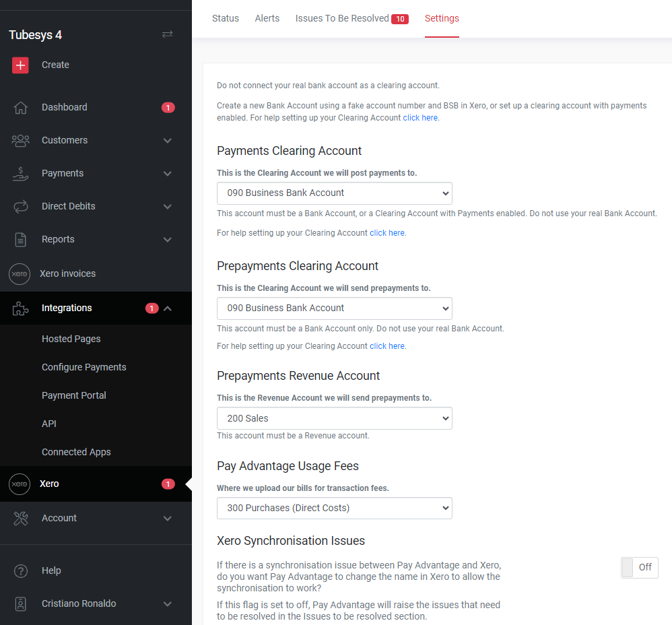
Task: Switch to the Alerts tab
Action: pyautogui.click(x=267, y=18)
